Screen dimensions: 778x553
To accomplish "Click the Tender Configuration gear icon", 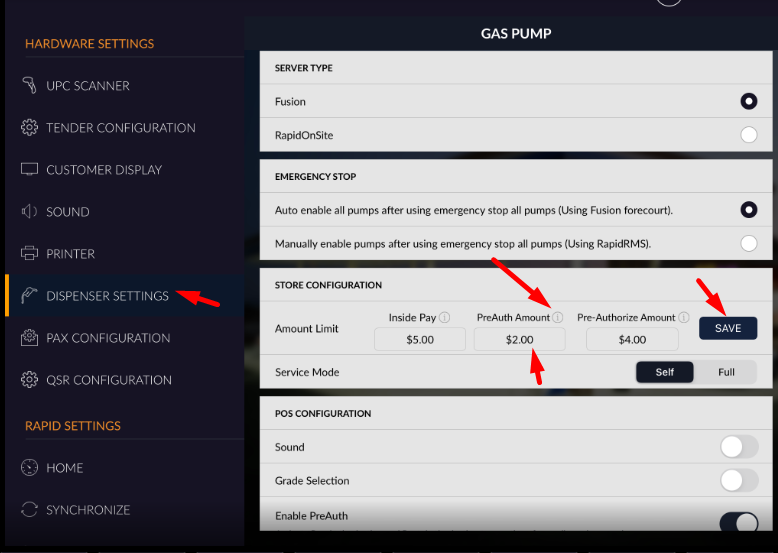I will 29,128.
